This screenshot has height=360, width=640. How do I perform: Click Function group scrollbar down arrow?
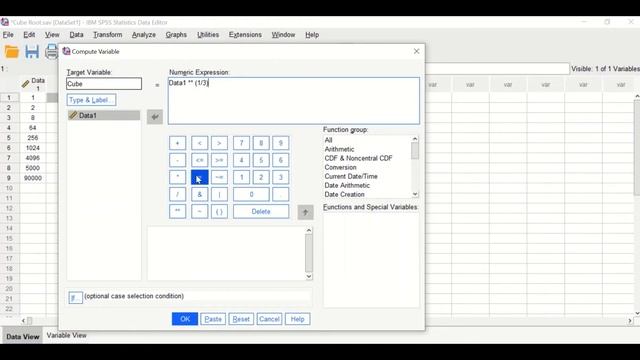[415, 194]
